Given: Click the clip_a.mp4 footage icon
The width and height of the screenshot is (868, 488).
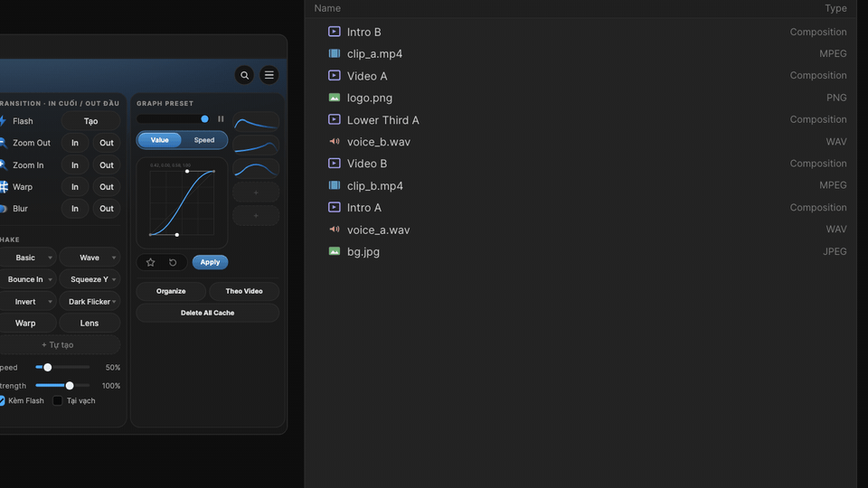Looking at the screenshot, I should 334,53.
